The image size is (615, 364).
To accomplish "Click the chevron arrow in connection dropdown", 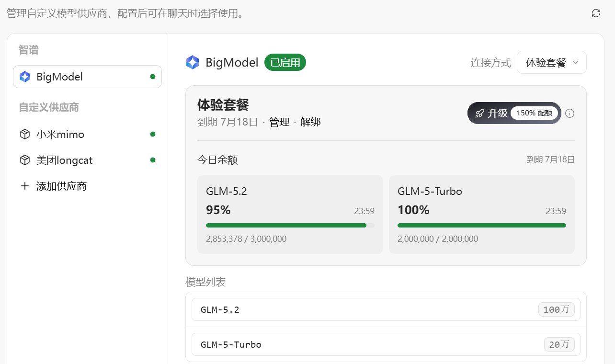I will pos(576,63).
